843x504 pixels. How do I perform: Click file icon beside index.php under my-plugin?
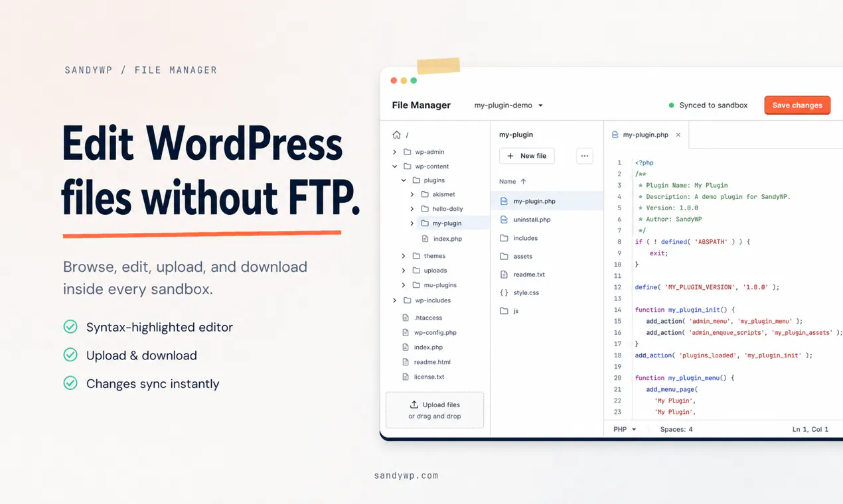(425, 239)
